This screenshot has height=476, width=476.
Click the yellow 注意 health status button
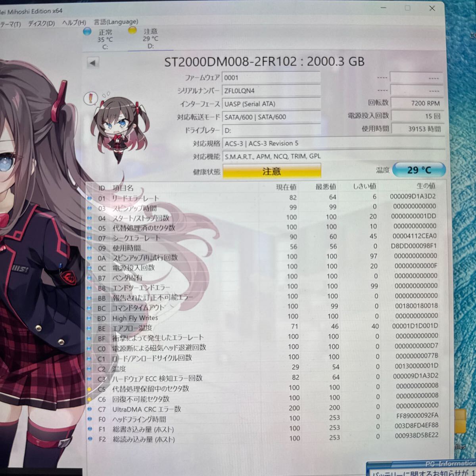pos(272,171)
